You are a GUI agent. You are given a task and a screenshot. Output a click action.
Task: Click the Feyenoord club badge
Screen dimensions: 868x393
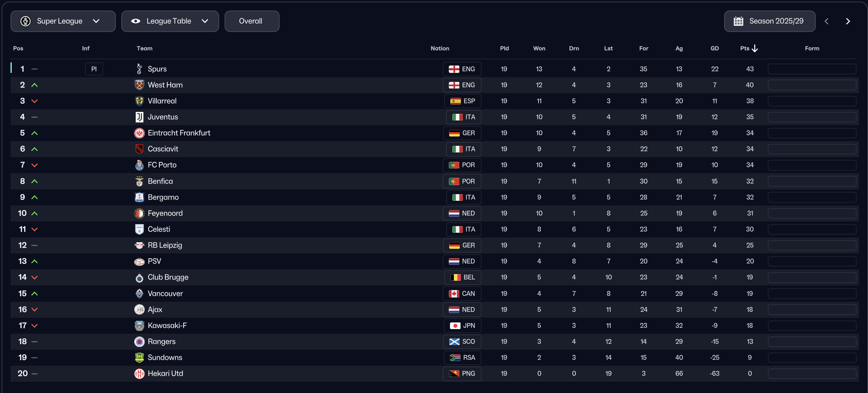(139, 213)
